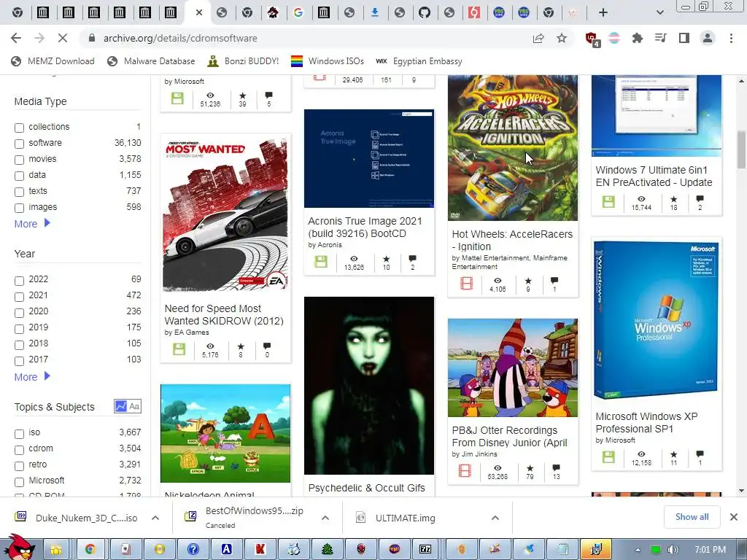Check the iso topic filter
This screenshot has width=747, height=560.
click(x=19, y=434)
